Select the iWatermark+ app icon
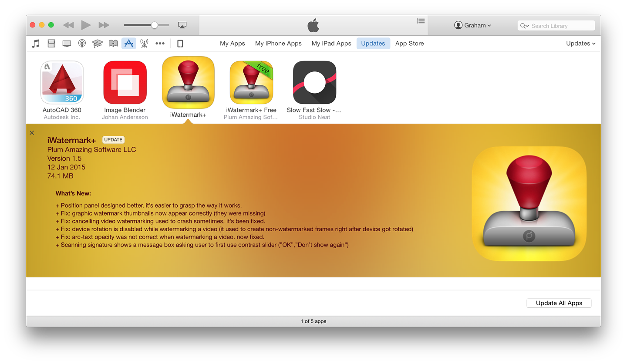Viewport: 627px width, 364px height. (x=188, y=82)
